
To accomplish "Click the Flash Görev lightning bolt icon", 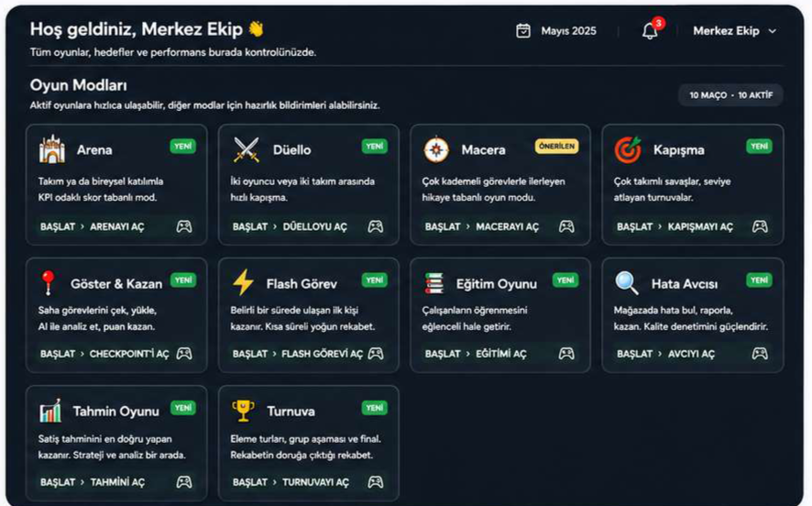I will (243, 282).
